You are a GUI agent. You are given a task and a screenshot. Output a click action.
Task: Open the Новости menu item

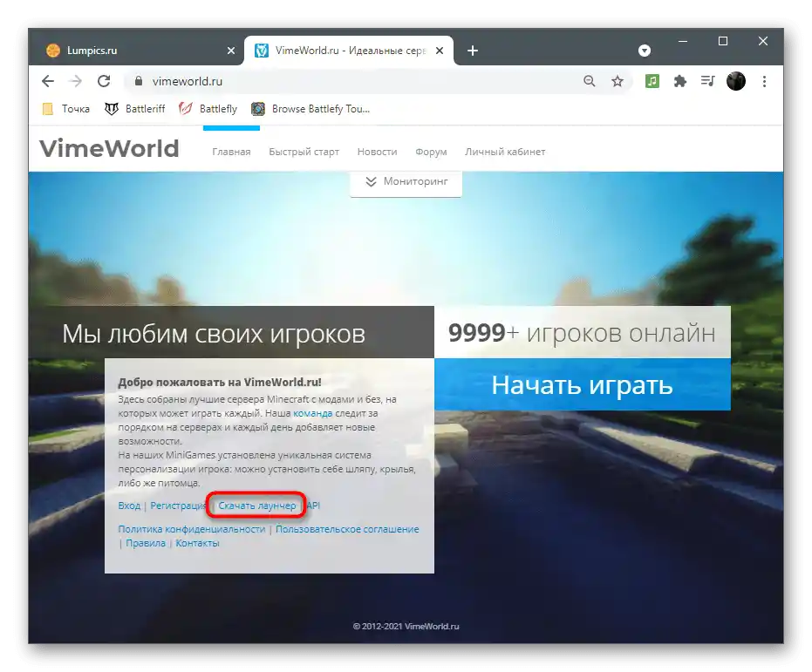point(377,152)
